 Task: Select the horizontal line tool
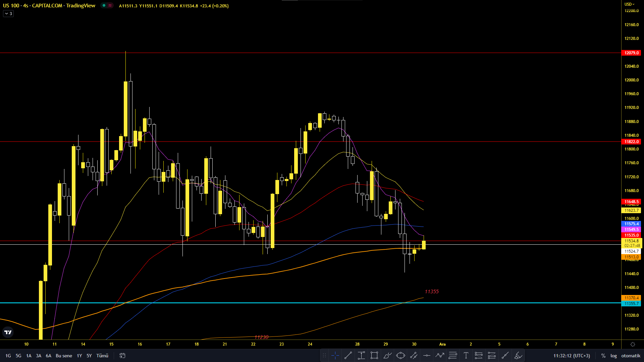coord(427,356)
